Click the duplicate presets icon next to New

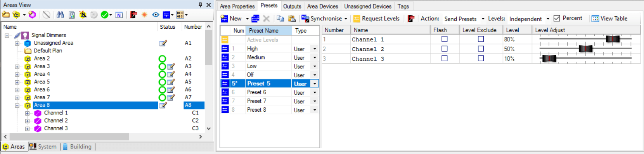coord(255,18)
